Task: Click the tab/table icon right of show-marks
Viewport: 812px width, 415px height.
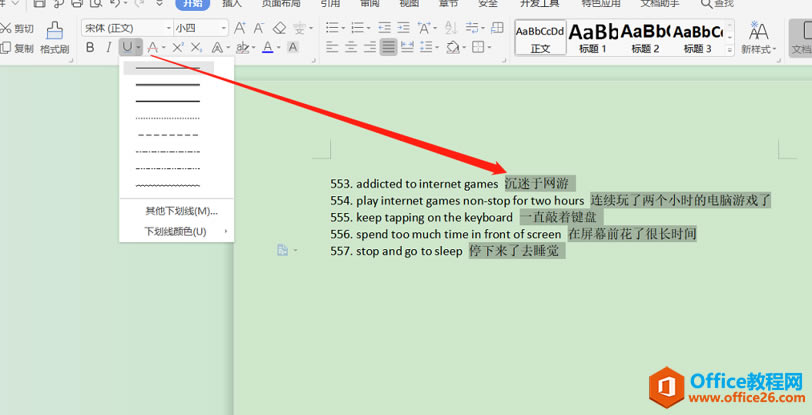Action: 497,28
